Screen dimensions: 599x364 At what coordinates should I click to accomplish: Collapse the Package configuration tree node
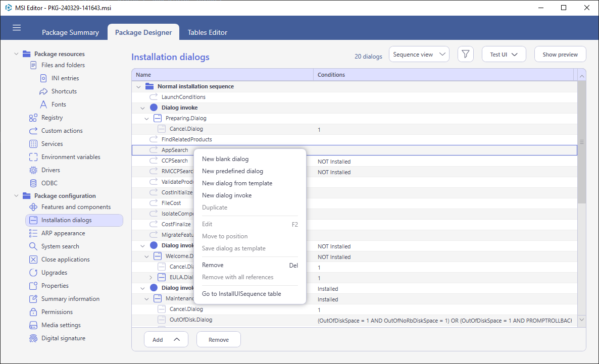pyautogui.click(x=16, y=195)
